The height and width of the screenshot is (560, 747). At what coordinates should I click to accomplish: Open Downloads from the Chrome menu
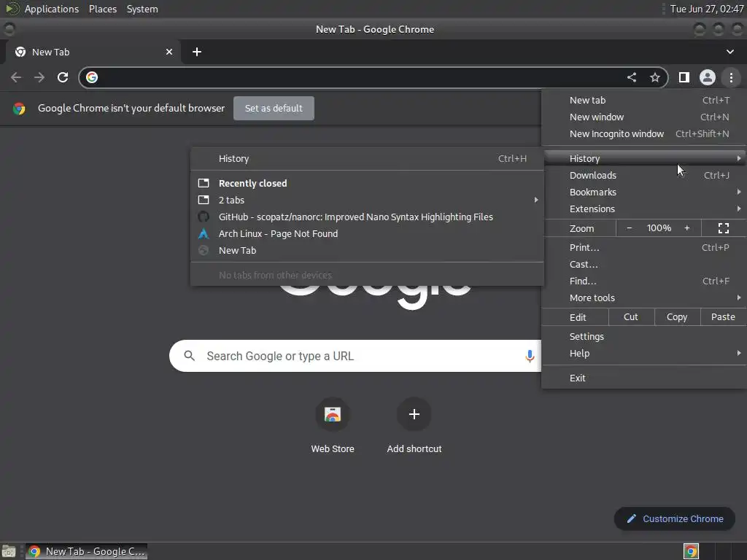[x=644, y=175]
